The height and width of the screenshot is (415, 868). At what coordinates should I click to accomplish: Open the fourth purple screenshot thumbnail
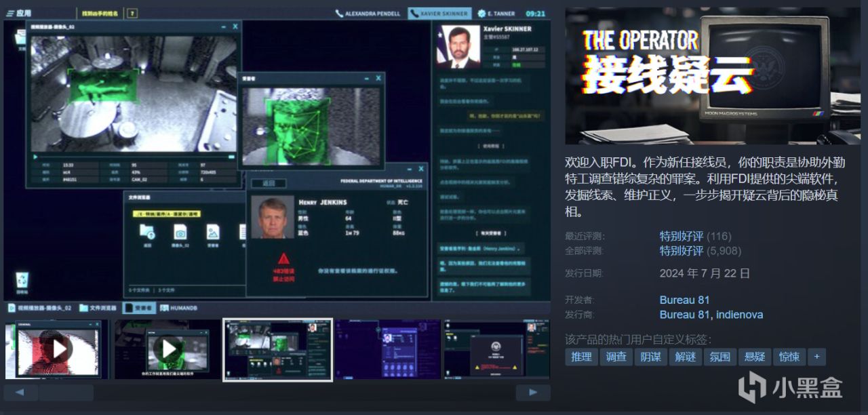387,349
